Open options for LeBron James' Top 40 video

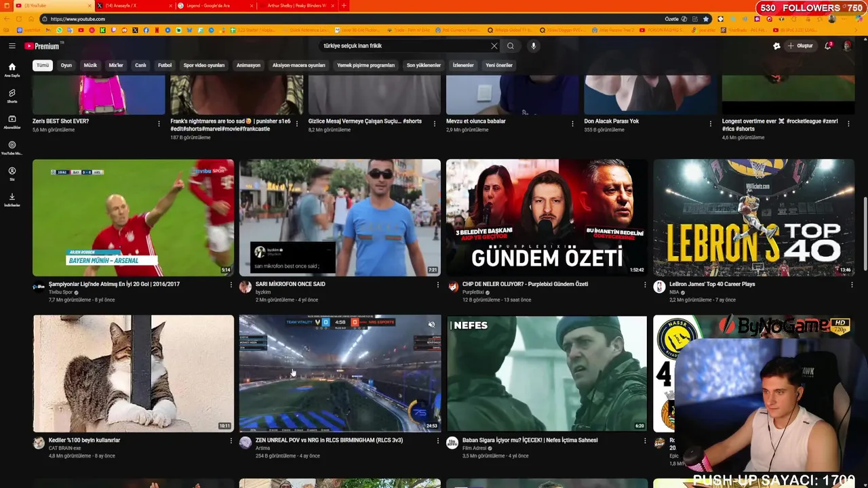coord(852,285)
